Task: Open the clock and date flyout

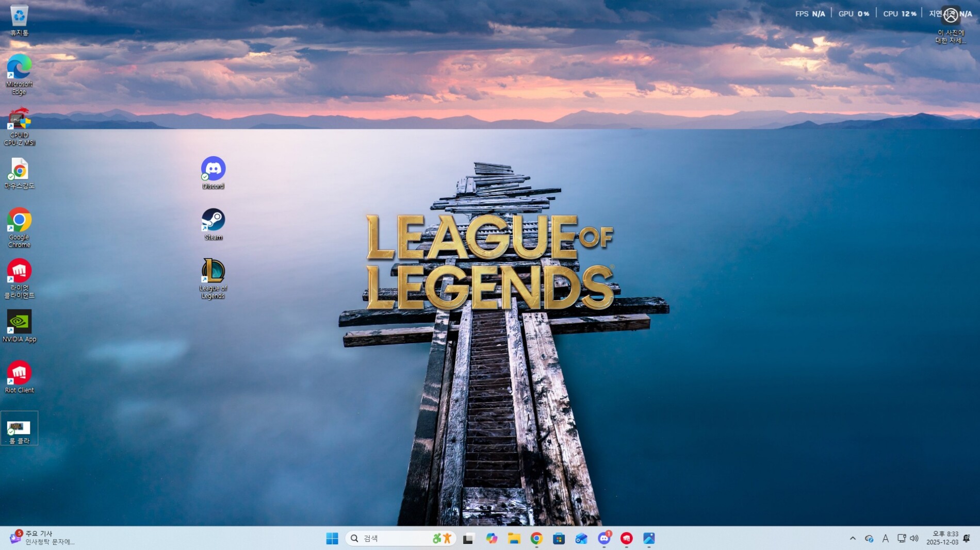Action: [x=942, y=539]
